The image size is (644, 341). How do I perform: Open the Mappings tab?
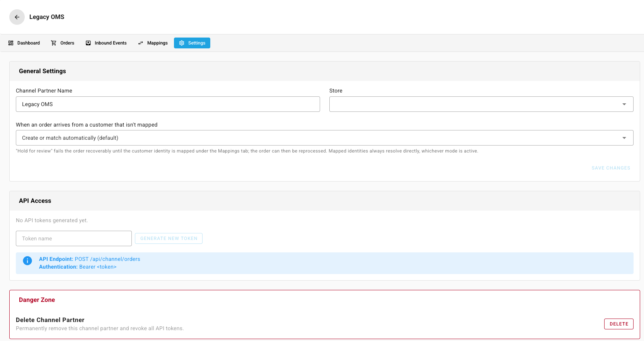[153, 43]
